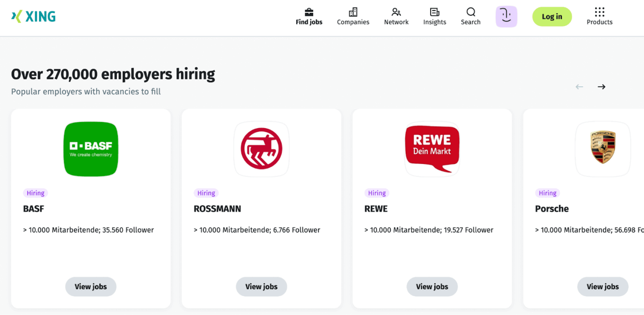This screenshot has width=644, height=315.
Task: Click View jobs under BASF
Action: pyautogui.click(x=91, y=286)
